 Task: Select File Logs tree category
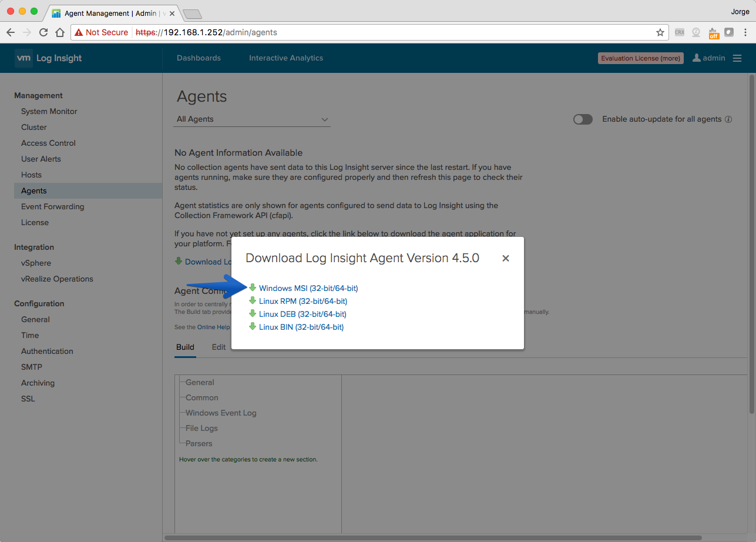(x=201, y=428)
